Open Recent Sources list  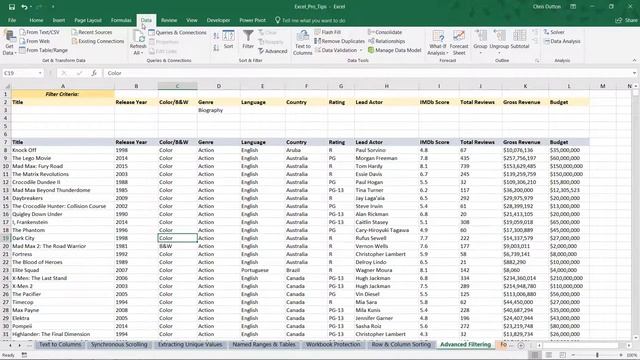[x=91, y=32]
